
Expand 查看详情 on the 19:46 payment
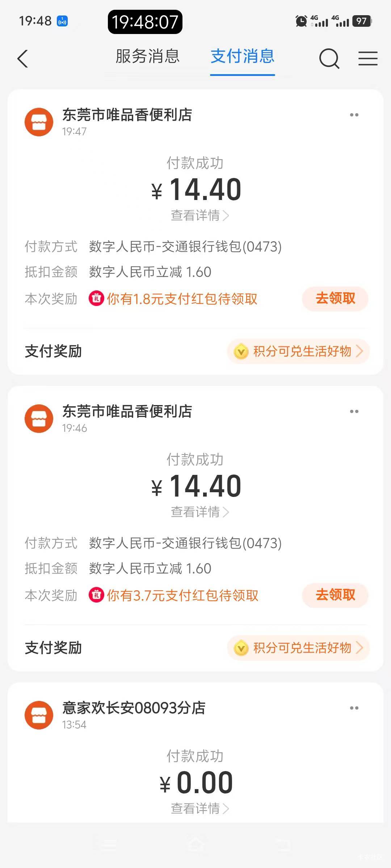(x=199, y=512)
